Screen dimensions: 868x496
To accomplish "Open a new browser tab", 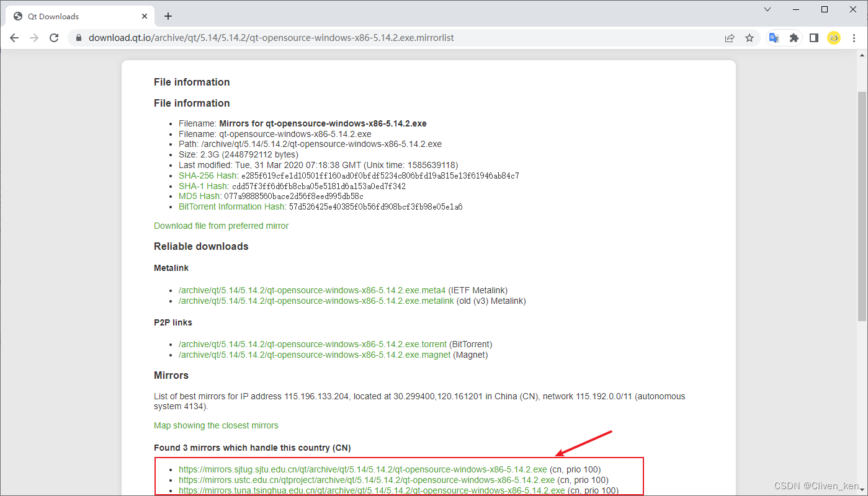I will tap(168, 16).
